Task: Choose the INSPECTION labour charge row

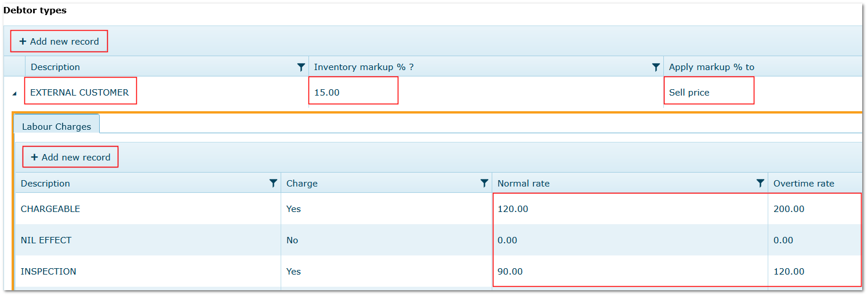Action: pyautogui.click(x=438, y=271)
